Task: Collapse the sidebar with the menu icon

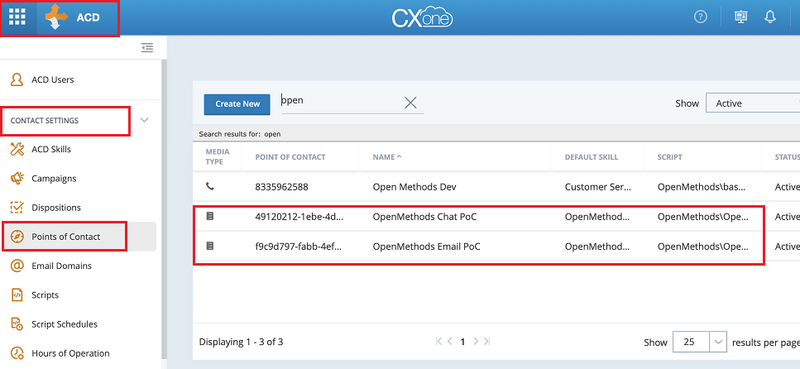Action: pos(147,47)
